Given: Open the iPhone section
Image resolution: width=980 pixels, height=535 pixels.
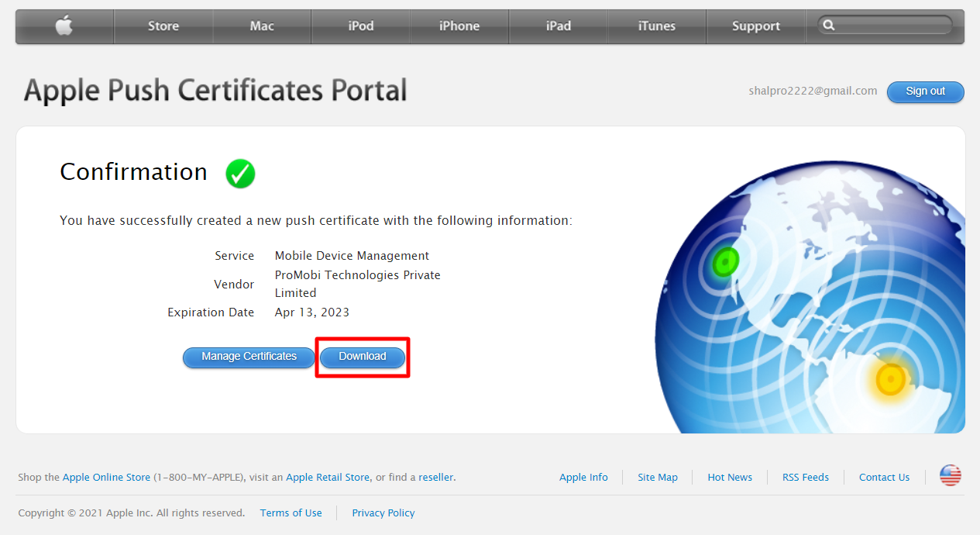Looking at the screenshot, I should [x=459, y=26].
